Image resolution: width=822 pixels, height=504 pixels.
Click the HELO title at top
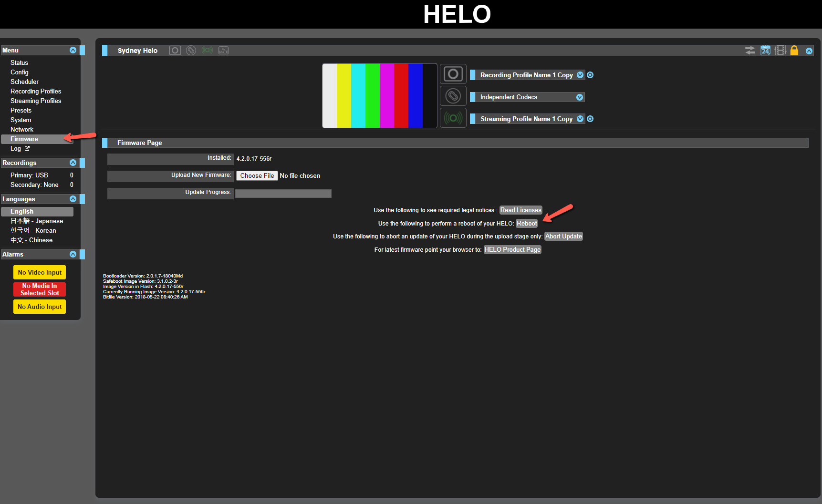coord(457,14)
